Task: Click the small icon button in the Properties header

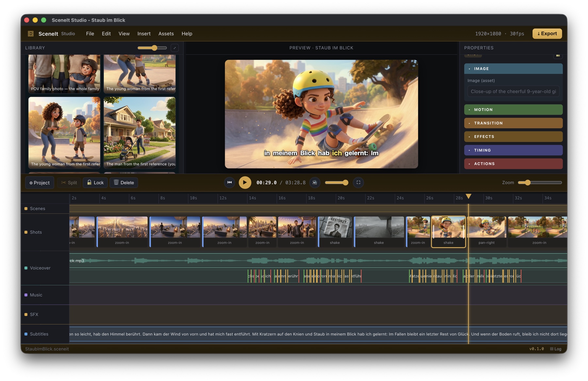Action: click(558, 56)
